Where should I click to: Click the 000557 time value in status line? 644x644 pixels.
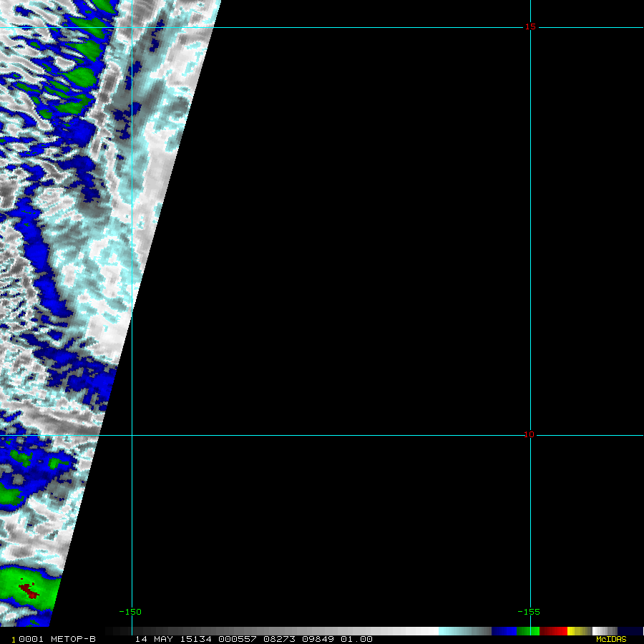click(x=238, y=639)
